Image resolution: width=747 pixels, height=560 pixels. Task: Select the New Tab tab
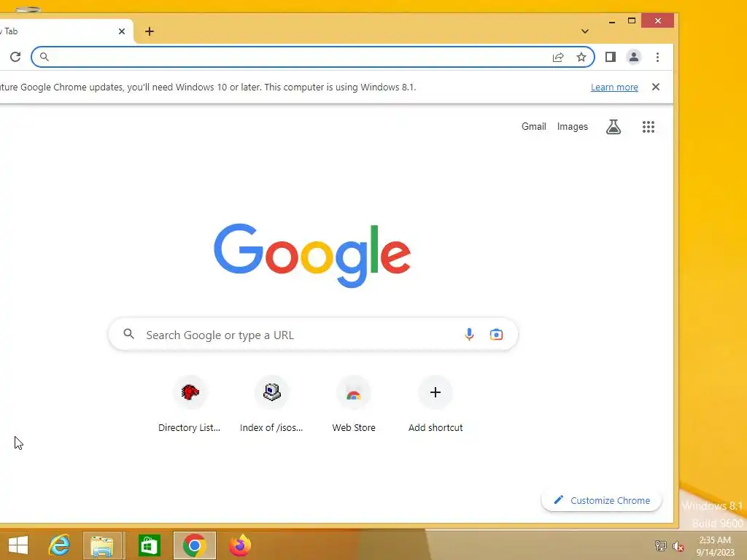[66, 31]
